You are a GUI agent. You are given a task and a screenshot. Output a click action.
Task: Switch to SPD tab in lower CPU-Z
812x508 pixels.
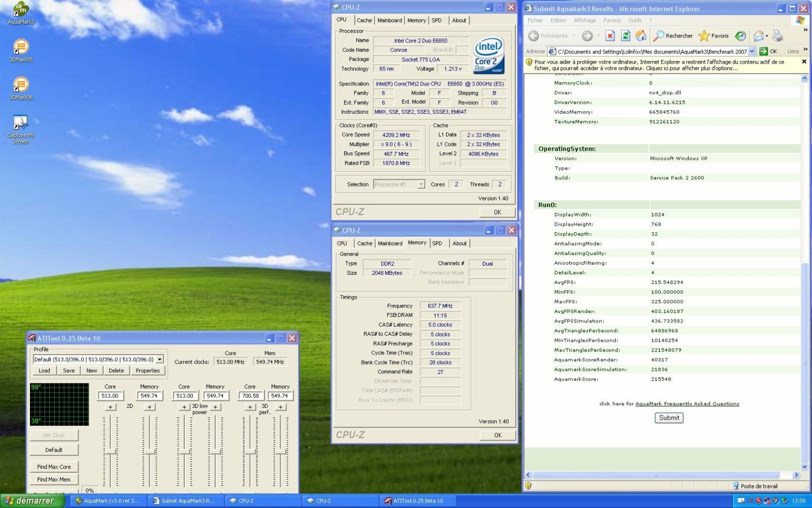tap(437, 243)
